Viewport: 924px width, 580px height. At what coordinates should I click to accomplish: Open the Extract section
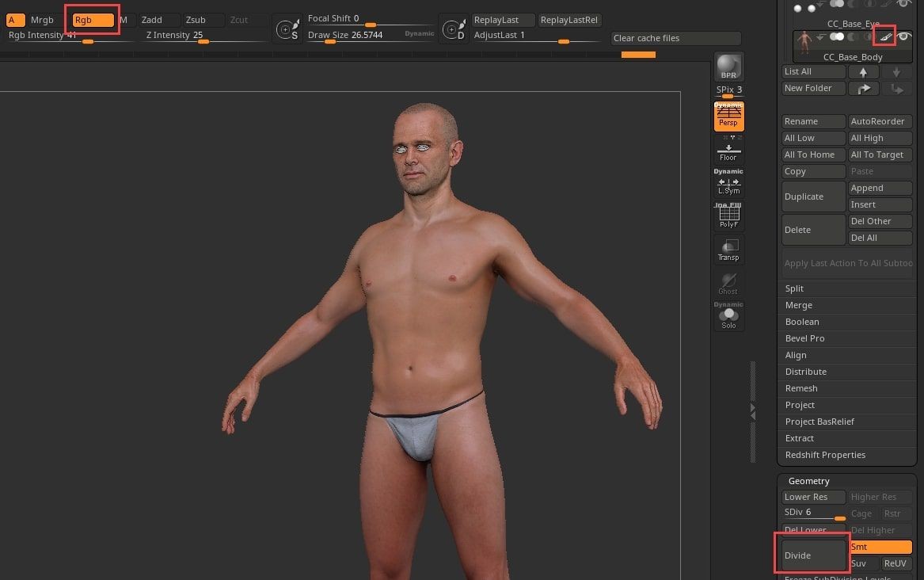pyautogui.click(x=799, y=438)
